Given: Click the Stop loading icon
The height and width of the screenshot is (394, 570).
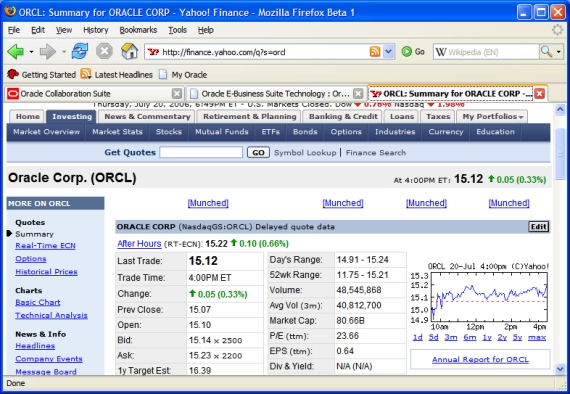Looking at the screenshot, I should 104,51.
